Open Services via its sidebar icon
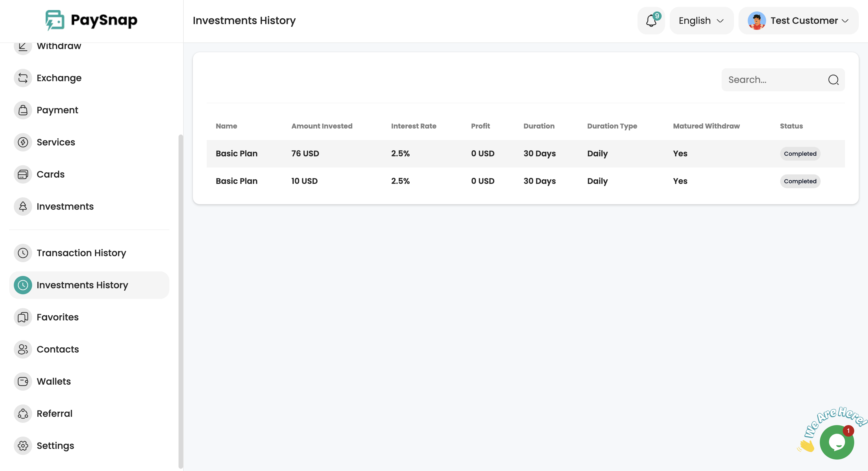Viewport: 868px width, 471px height. [x=23, y=142]
